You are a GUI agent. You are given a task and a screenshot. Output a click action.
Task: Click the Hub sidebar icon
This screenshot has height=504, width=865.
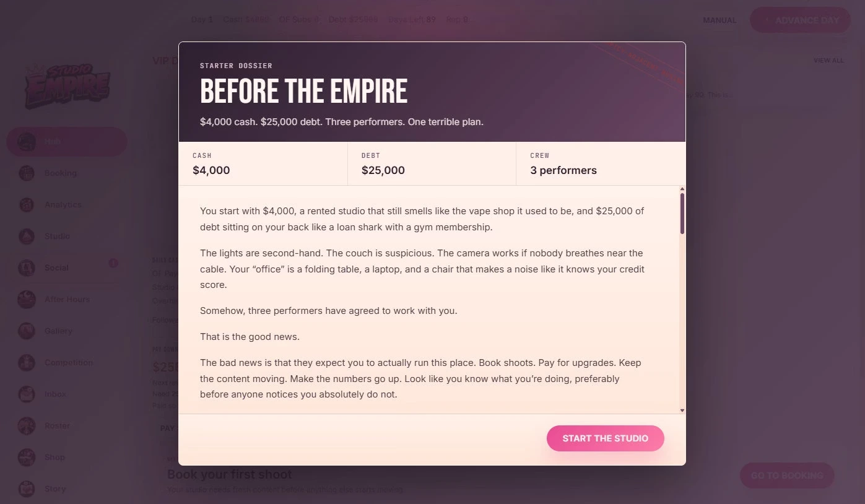pos(27,142)
